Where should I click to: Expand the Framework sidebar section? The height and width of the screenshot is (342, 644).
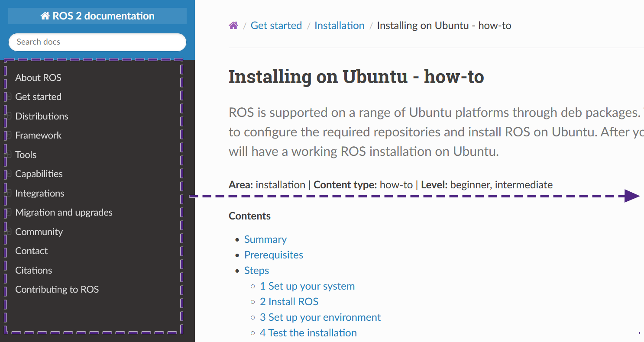pos(8,135)
